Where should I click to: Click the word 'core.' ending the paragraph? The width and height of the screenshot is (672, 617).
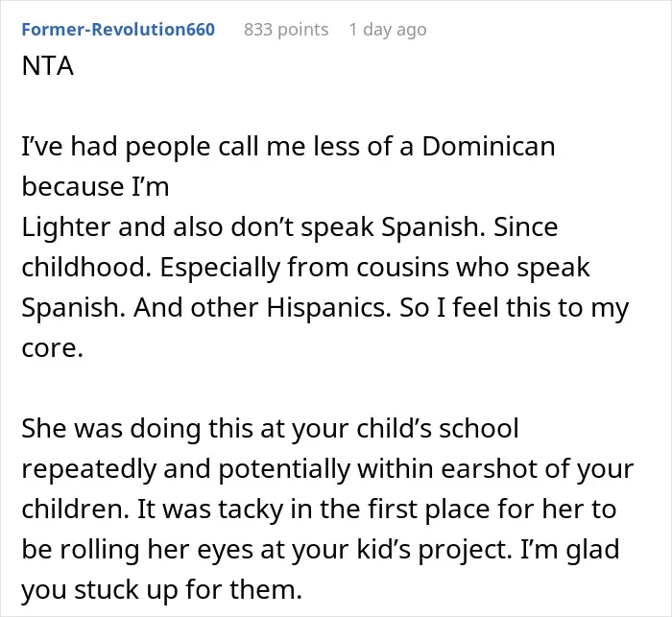click(x=52, y=347)
